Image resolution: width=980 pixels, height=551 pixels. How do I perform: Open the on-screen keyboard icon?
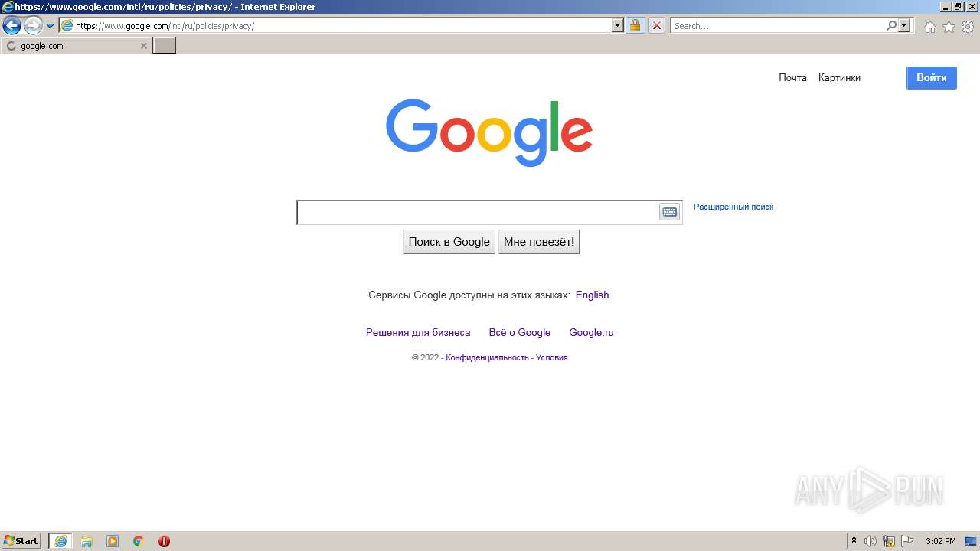click(670, 212)
